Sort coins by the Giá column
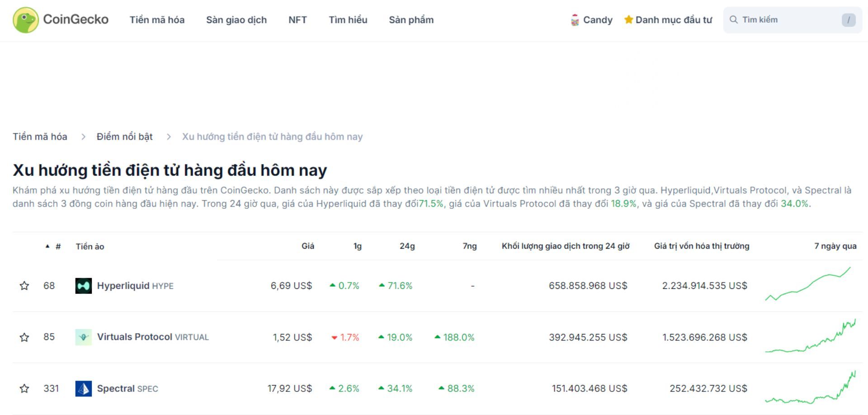The width and height of the screenshot is (868, 415). [x=307, y=246]
